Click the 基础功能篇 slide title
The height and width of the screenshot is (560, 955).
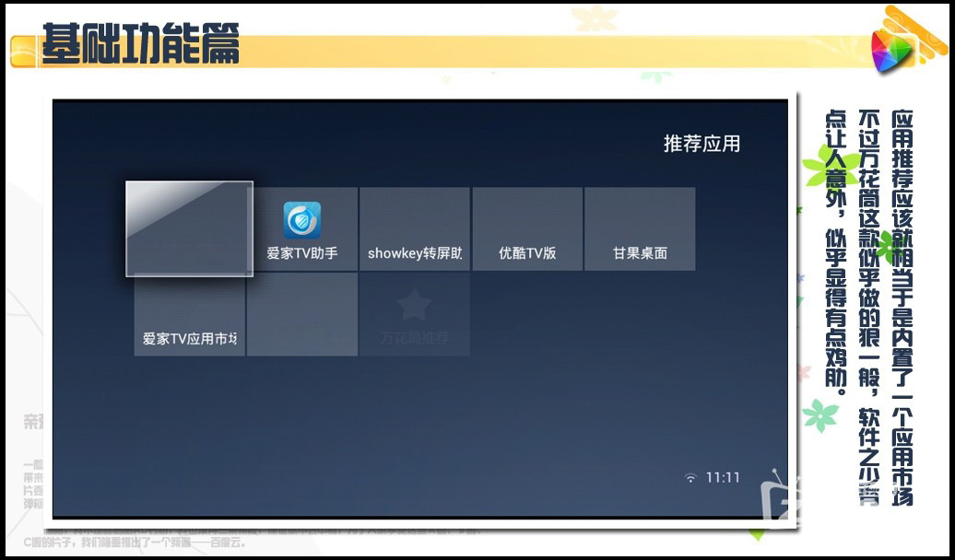(x=140, y=44)
